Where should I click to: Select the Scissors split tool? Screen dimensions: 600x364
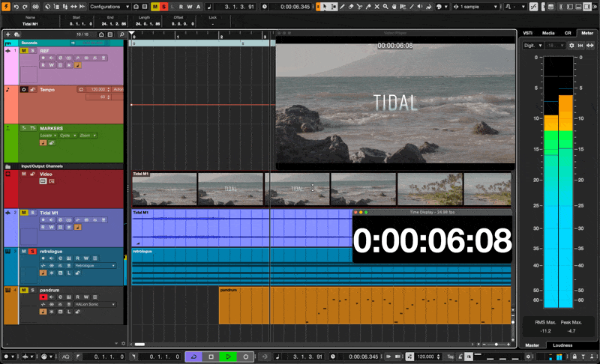pos(359,7)
